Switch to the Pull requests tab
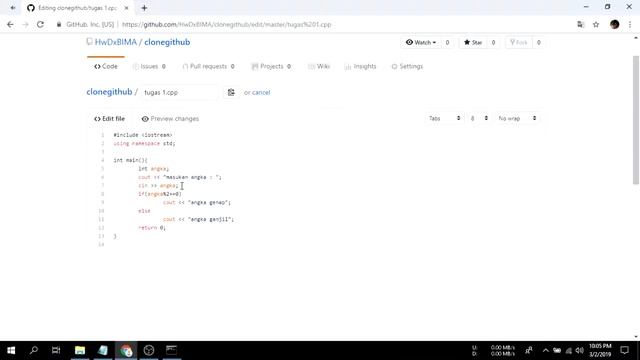Image resolution: width=640 pixels, height=360 pixels. [209, 66]
